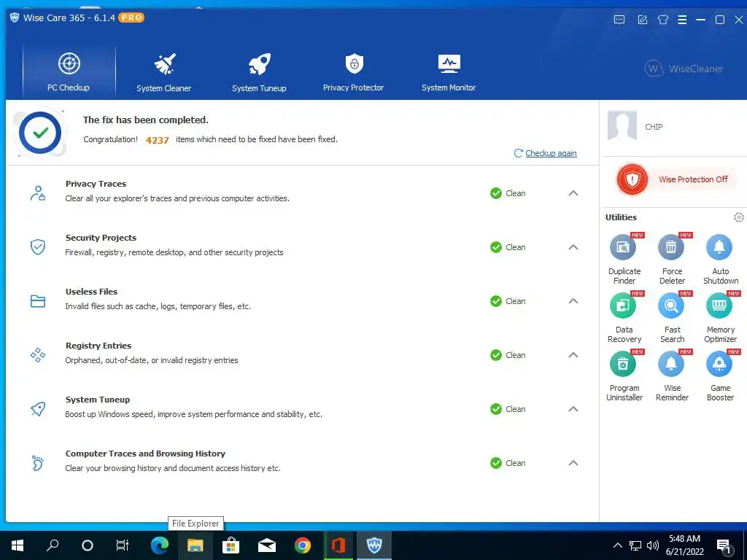Collapse the Registry Entries section chevron

click(x=573, y=355)
